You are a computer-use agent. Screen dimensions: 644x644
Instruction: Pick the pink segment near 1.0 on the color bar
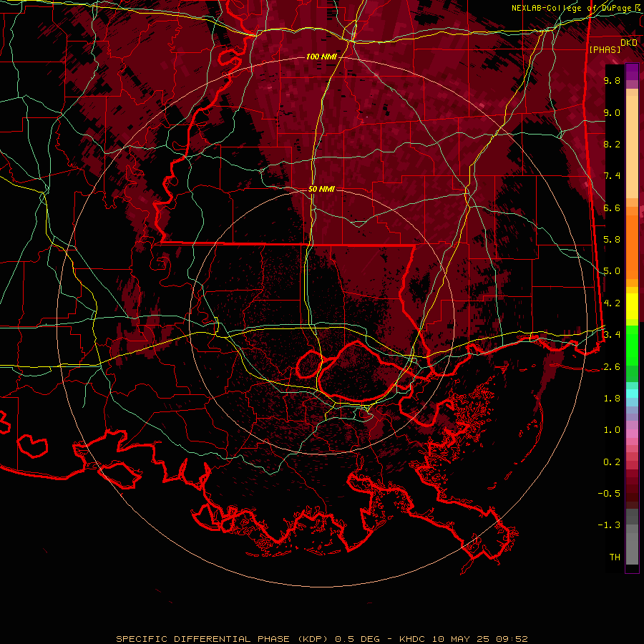pos(632,434)
